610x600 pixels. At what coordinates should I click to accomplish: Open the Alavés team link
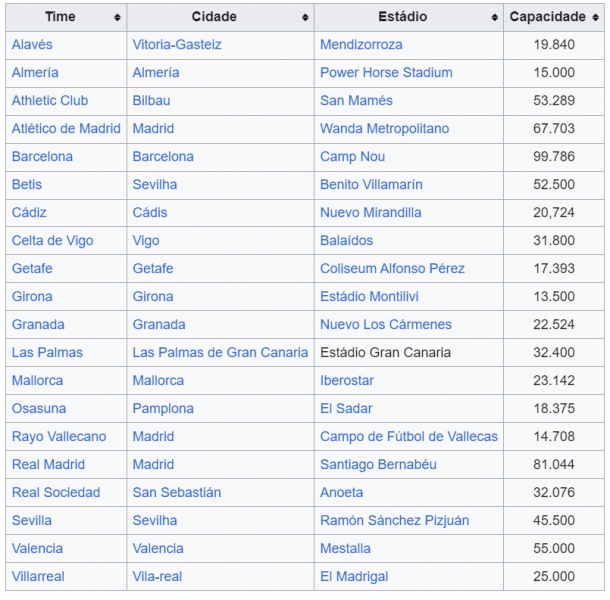point(32,45)
